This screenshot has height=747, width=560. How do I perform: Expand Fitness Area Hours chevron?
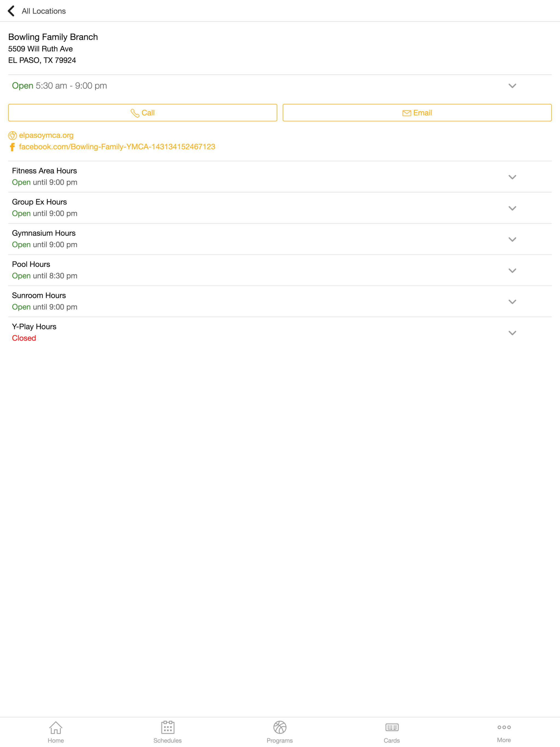click(512, 177)
